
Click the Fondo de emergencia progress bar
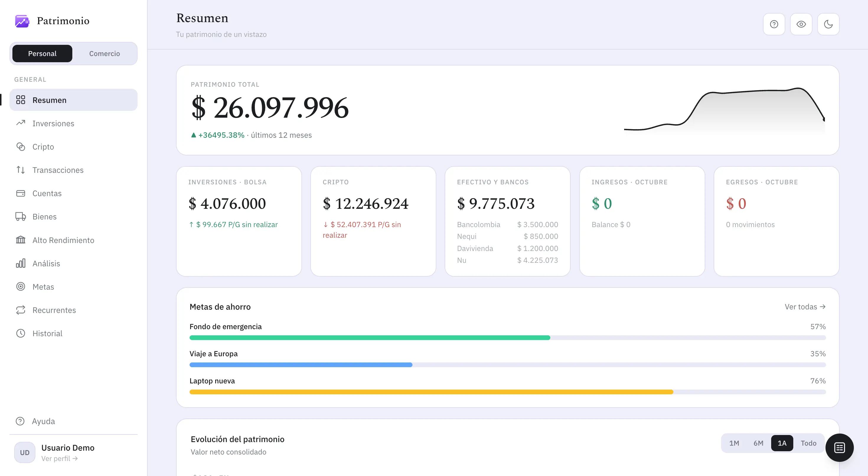tap(508, 338)
